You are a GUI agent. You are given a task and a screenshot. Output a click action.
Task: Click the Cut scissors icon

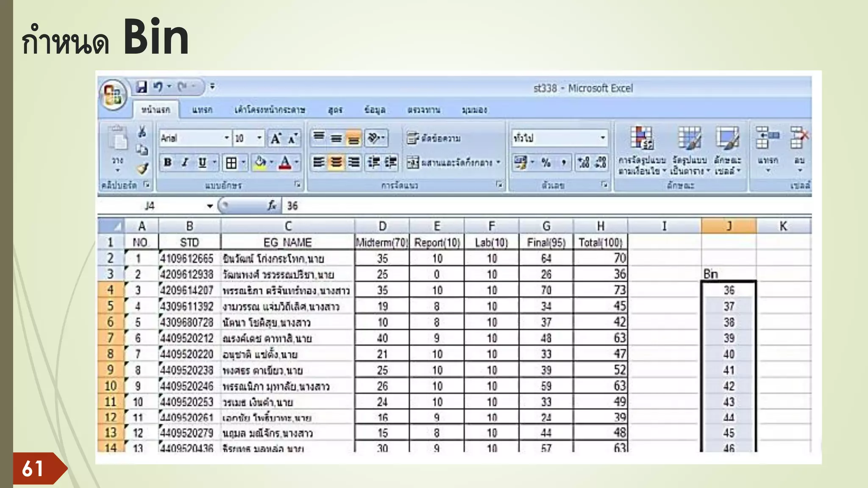pos(142,132)
